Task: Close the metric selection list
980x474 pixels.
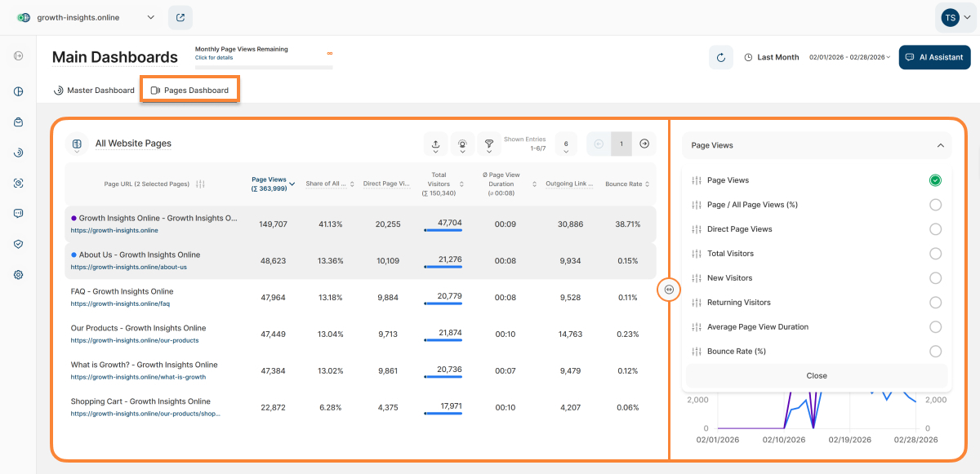Action: (x=816, y=376)
